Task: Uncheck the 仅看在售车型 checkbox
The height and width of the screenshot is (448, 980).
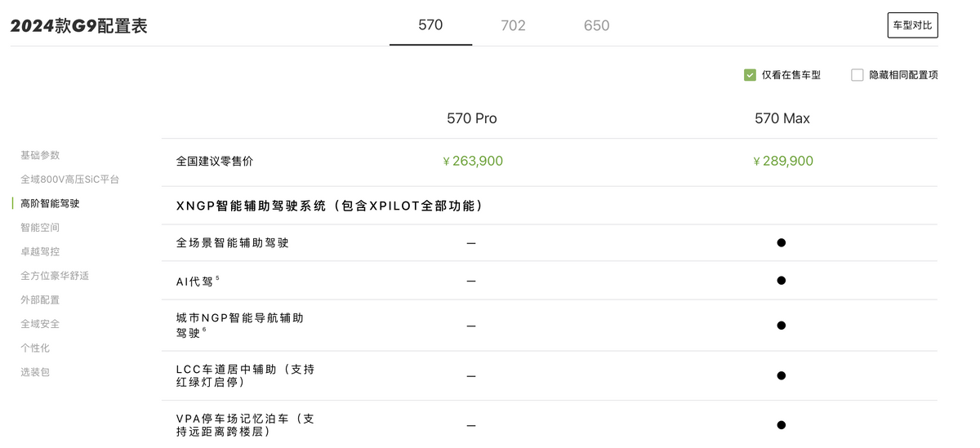Action: [x=750, y=75]
